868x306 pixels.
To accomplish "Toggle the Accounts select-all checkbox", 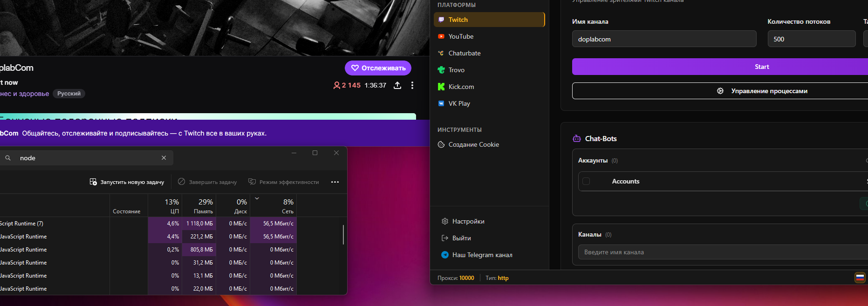I will 586,181.
